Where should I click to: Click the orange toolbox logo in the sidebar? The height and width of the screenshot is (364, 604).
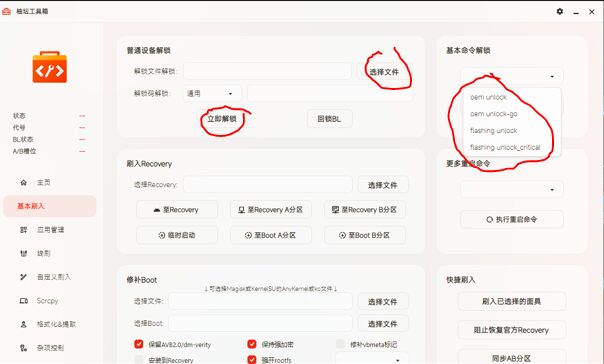[x=50, y=67]
